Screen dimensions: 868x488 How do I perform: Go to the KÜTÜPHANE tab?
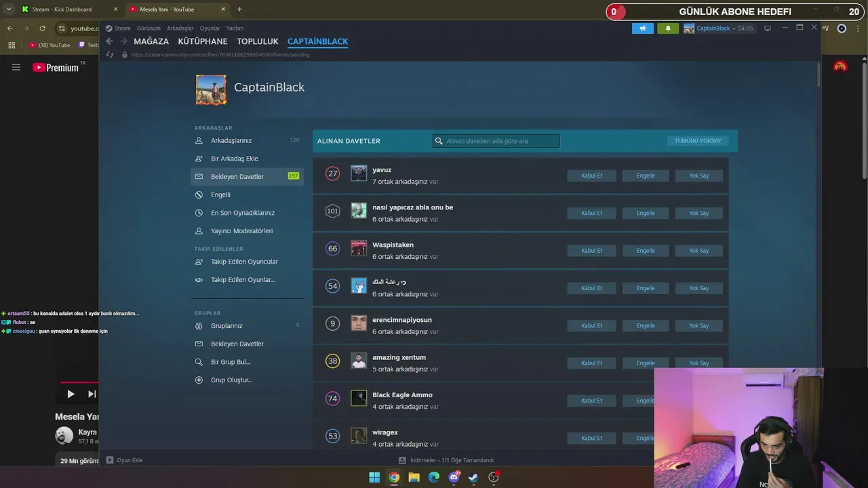[203, 41]
